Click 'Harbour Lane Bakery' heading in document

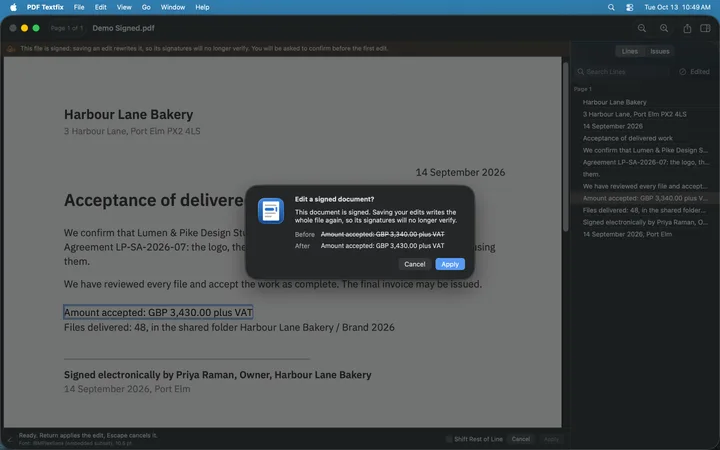[x=129, y=114]
